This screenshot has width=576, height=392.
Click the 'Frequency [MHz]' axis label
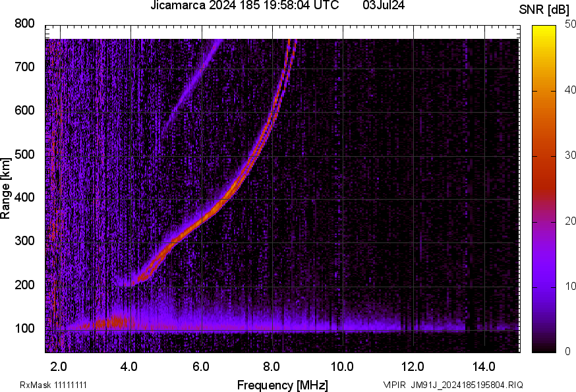click(x=283, y=385)
